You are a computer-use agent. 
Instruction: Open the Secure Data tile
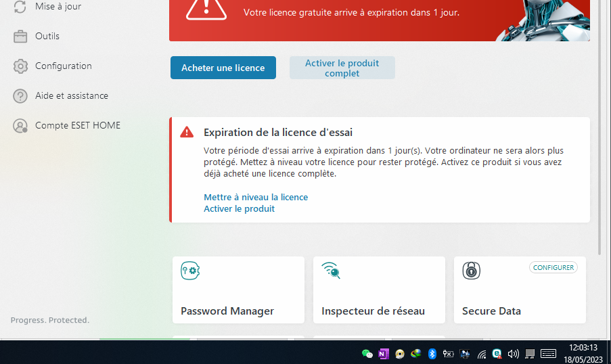(x=520, y=290)
